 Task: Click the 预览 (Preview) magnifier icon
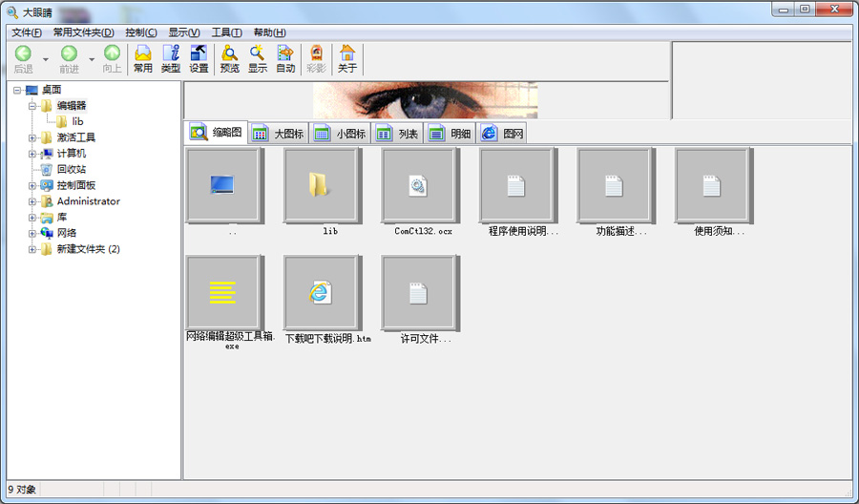pyautogui.click(x=230, y=54)
